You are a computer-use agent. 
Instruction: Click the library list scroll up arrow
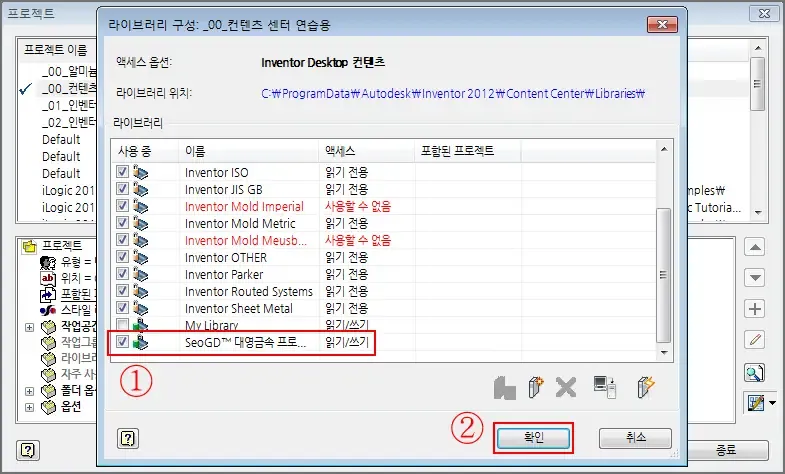click(664, 149)
